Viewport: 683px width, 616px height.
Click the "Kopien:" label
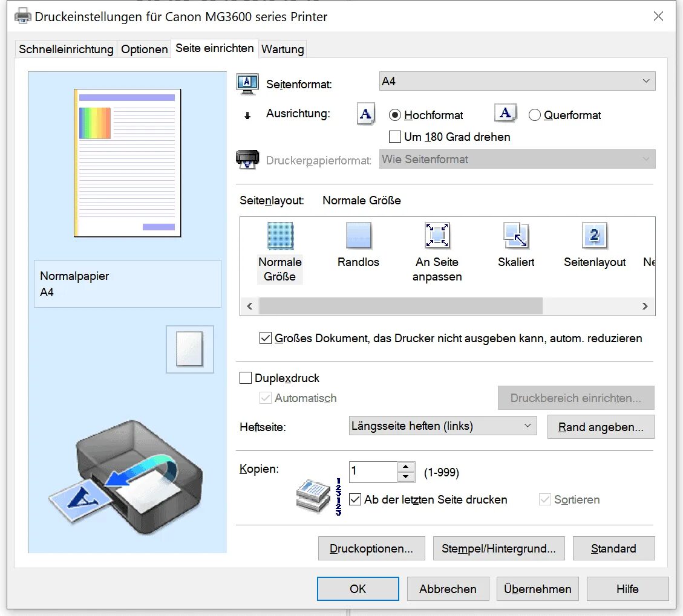(259, 469)
